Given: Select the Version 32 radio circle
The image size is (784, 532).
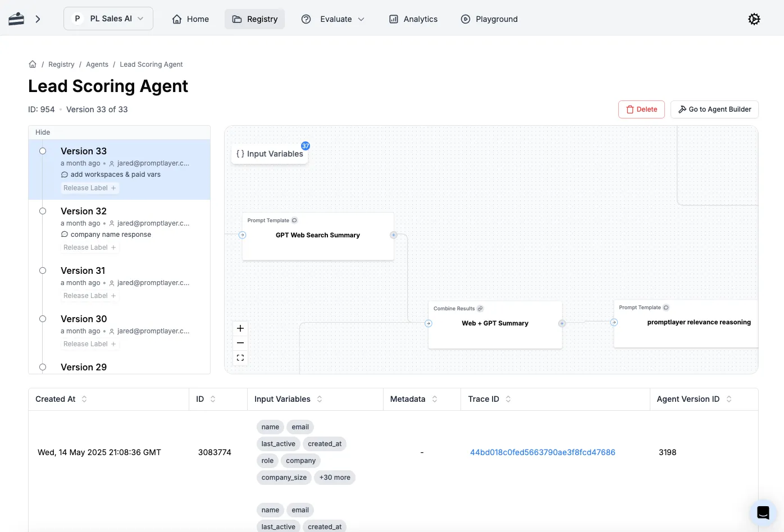Looking at the screenshot, I should pyautogui.click(x=43, y=211).
